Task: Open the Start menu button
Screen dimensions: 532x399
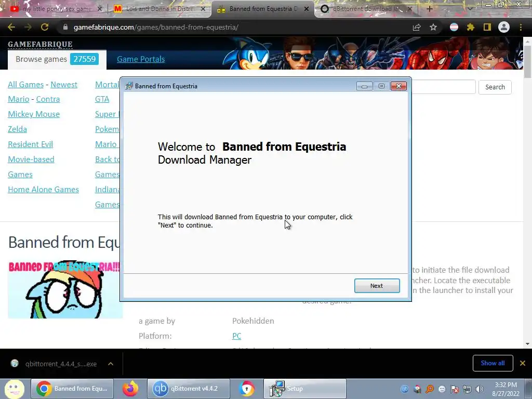Action: click(14, 389)
